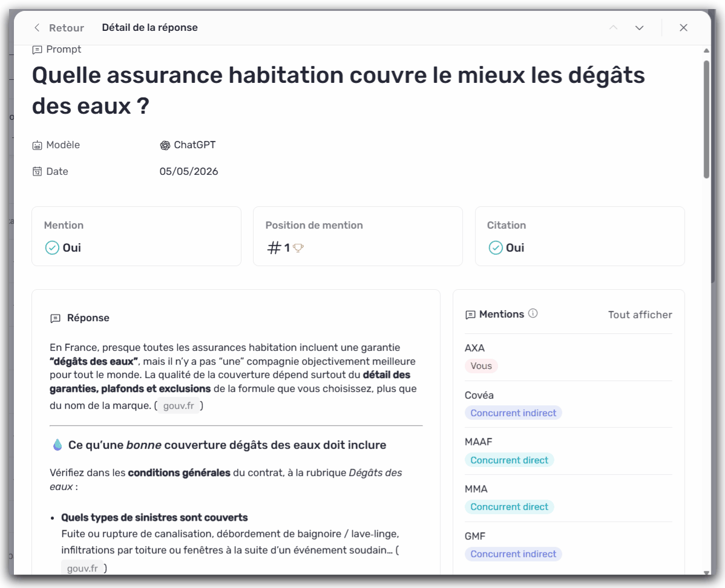Click the back chevron arrow icon

point(37,28)
